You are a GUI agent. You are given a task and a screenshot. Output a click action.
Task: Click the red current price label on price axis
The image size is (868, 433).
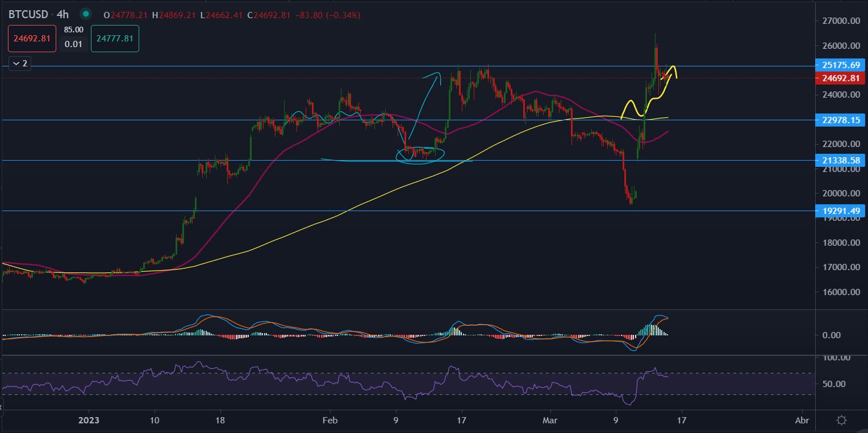point(840,78)
